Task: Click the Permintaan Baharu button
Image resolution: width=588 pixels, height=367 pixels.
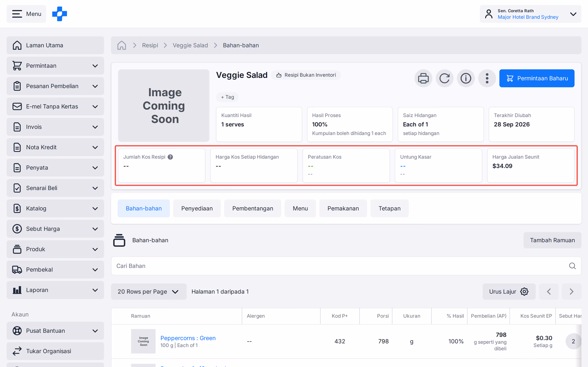Action: pyautogui.click(x=537, y=78)
